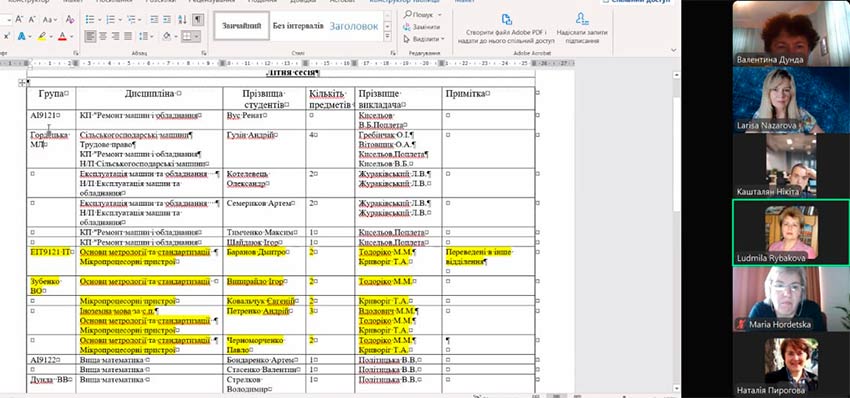
Task: Apply the Заголовок heading style
Action: click(x=353, y=25)
